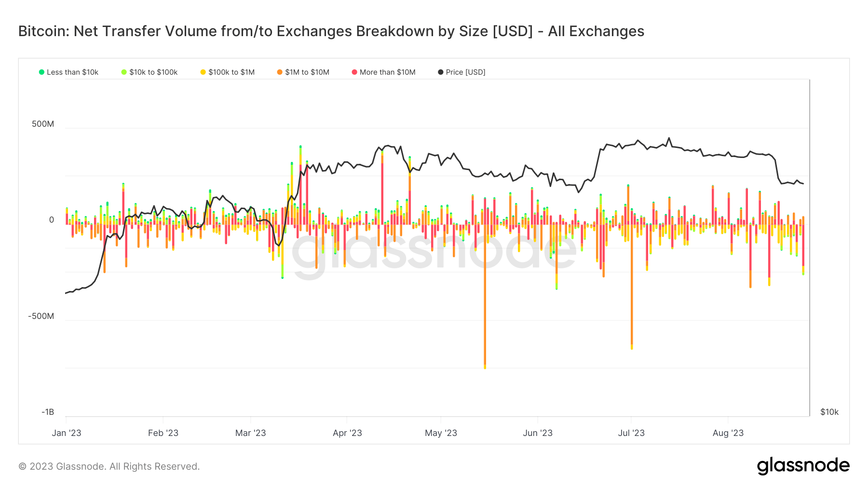
Task: Click the gray glassnode watermark inside the chart
Action: [x=434, y=251]
